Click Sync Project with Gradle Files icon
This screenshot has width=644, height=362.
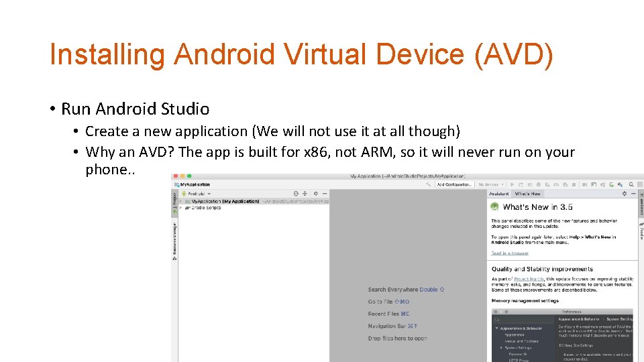(602, 185)
